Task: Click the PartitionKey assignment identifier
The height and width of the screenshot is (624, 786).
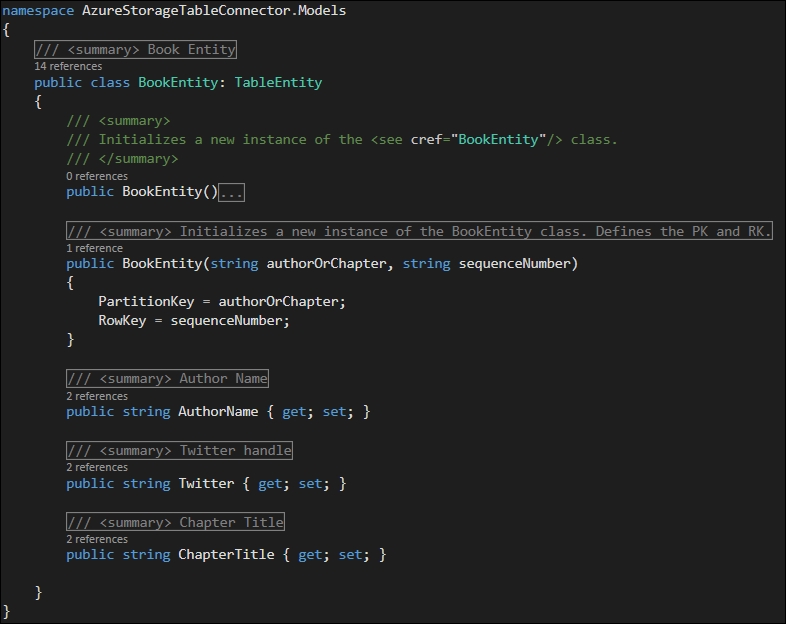Action: (146, 302)
